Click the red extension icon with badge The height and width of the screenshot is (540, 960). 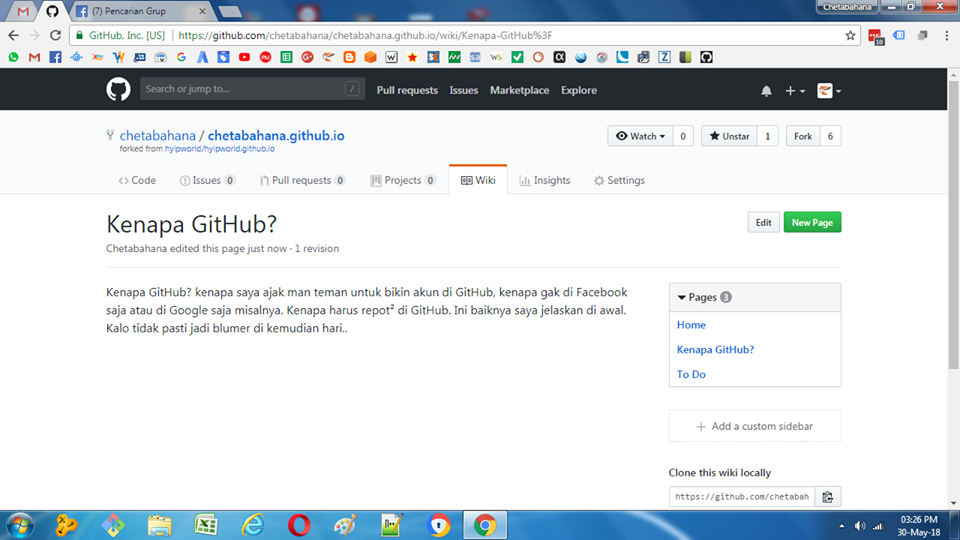click(876, 37)
